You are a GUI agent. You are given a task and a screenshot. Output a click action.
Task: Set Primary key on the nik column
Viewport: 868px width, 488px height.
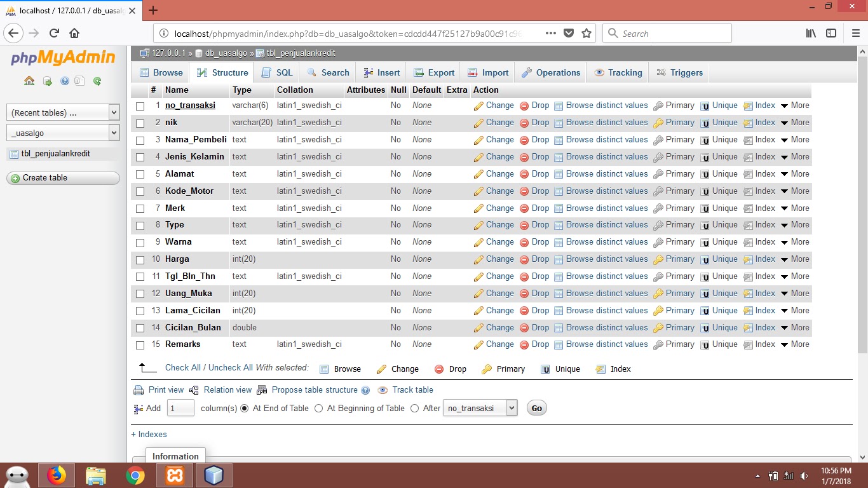pos(679,122)
